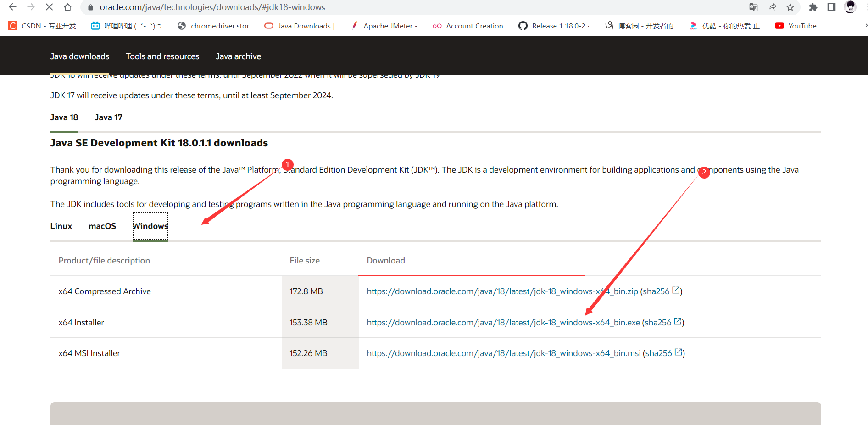Open sha256 link for the MSI installer
Image resolution: width=868 pixels, height=425 pixels.
664,353
